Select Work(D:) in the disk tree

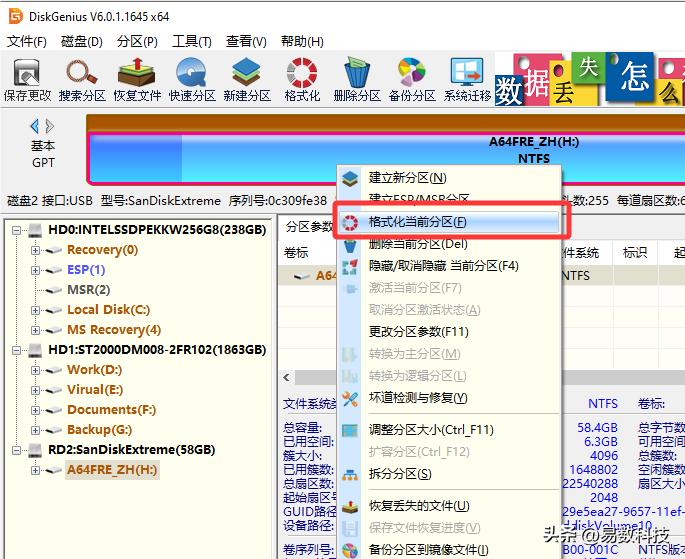point(94,370)
